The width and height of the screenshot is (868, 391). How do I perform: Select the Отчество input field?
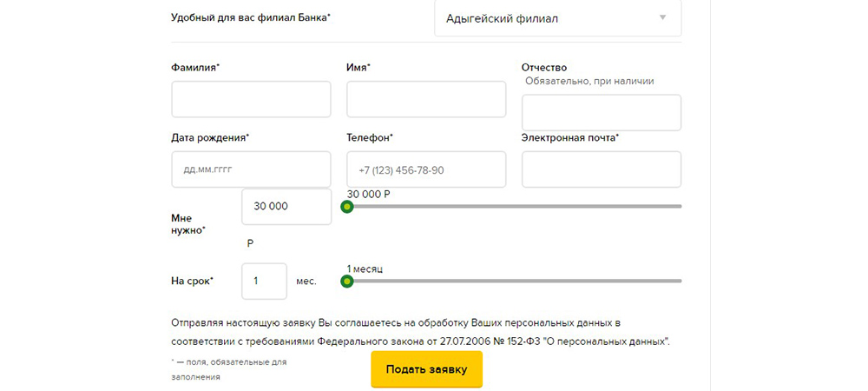pyautogui.click(x=602, y=113)
